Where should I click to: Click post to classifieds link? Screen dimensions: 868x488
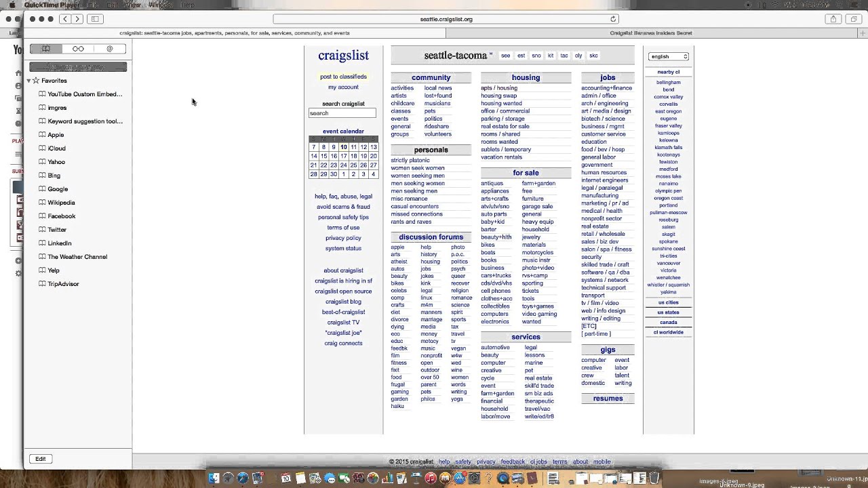[343, 77]
